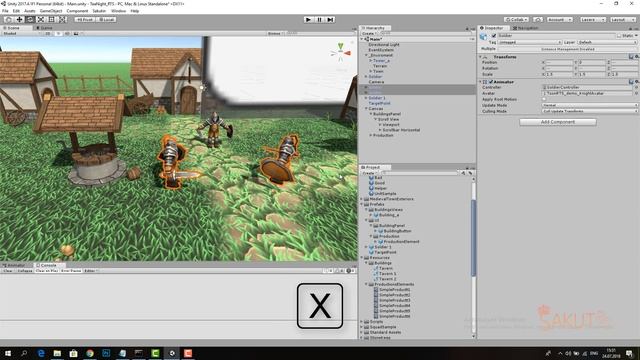Toggle Apply Root Motion checkbox

click(x=544, y=99)
